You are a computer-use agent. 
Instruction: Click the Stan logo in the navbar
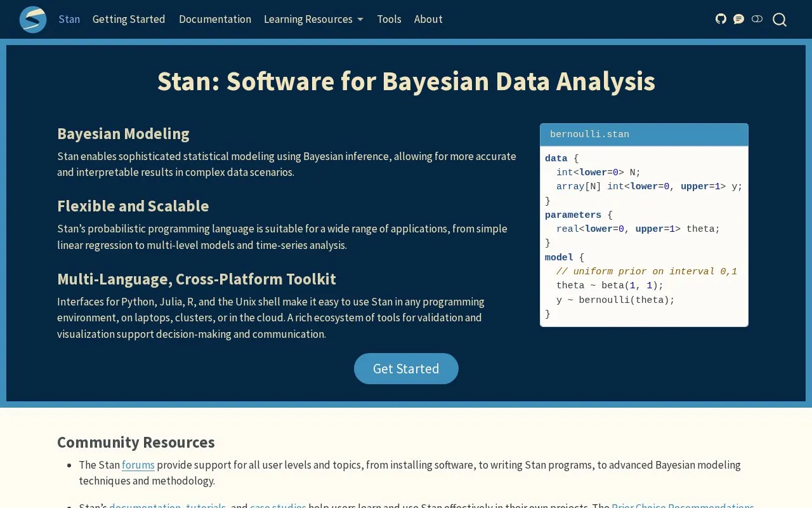pyautogui.click(x=33, y=20)
